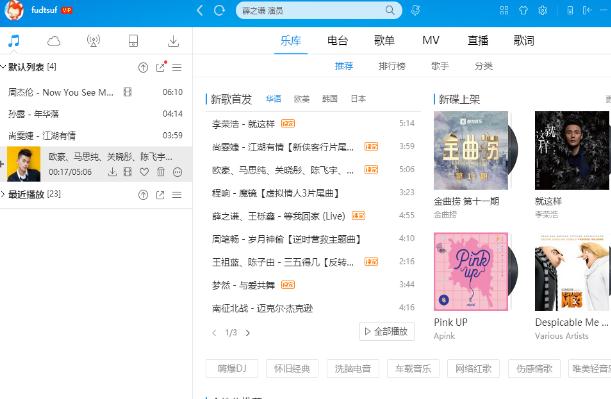Open the 伤感情歌 tag
The width and height of the screenshot is (611, 399).
click(534, 368)
